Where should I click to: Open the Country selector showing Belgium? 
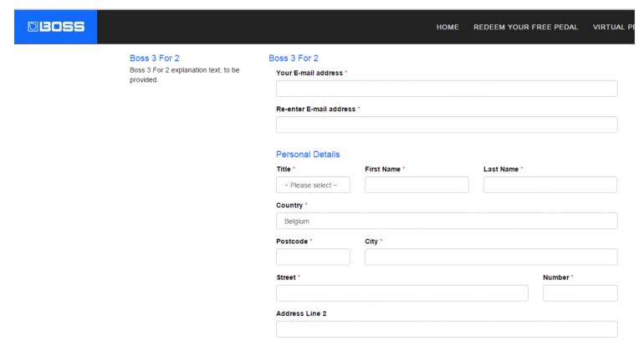pyautogui.click(x=447, y=221)
